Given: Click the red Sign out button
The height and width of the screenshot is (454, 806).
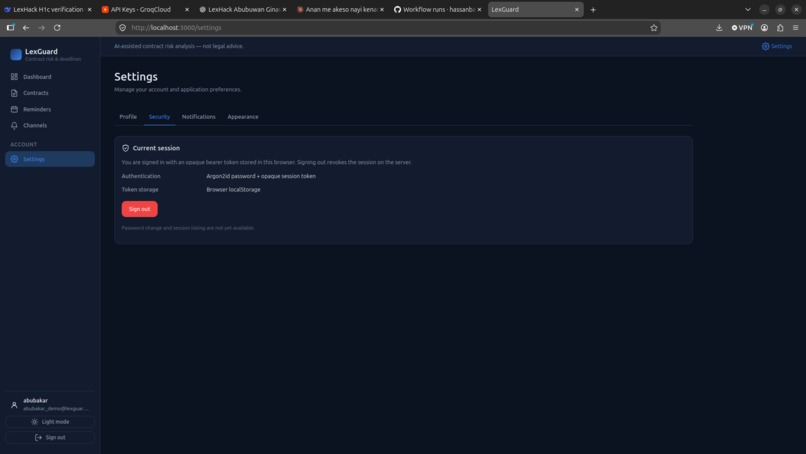Looking at the screenshot, I should (x=139, y=209).
